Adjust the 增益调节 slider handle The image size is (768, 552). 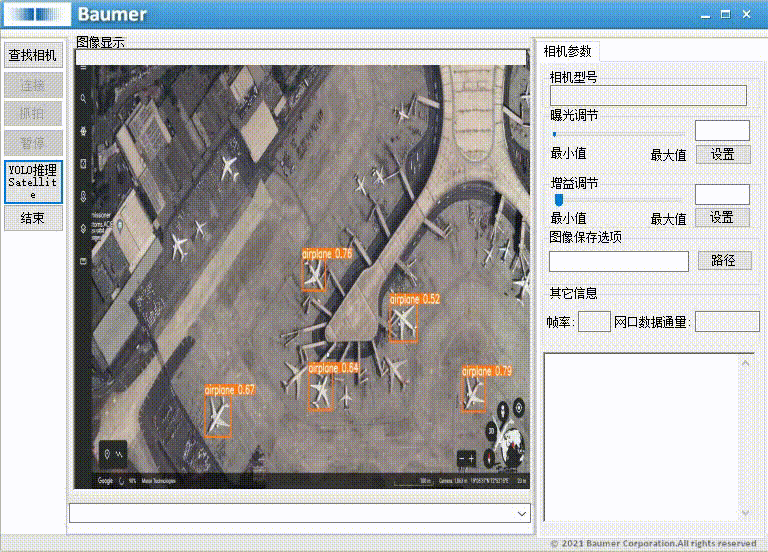coord(558,199)
